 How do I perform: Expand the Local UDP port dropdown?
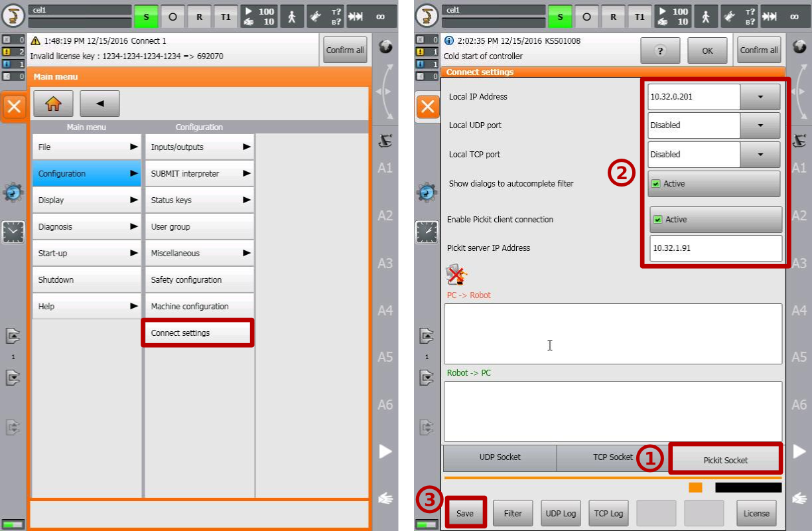(760, 125)
